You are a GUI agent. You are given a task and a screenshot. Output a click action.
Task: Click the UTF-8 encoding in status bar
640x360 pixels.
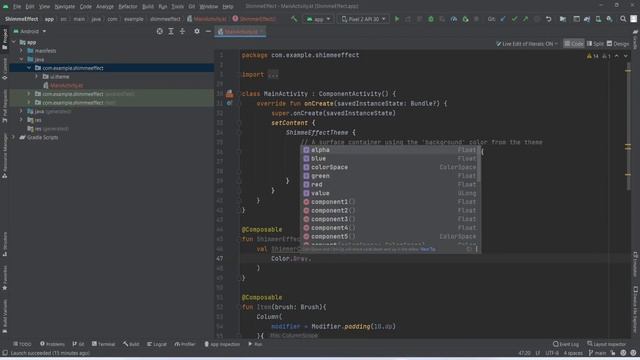click(x=552, y=353)
